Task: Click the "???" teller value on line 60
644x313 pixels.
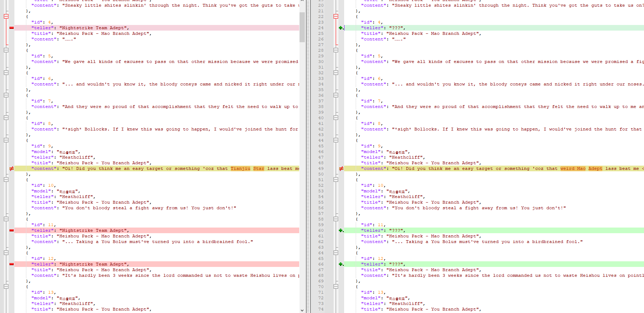Action: point(396,230)
